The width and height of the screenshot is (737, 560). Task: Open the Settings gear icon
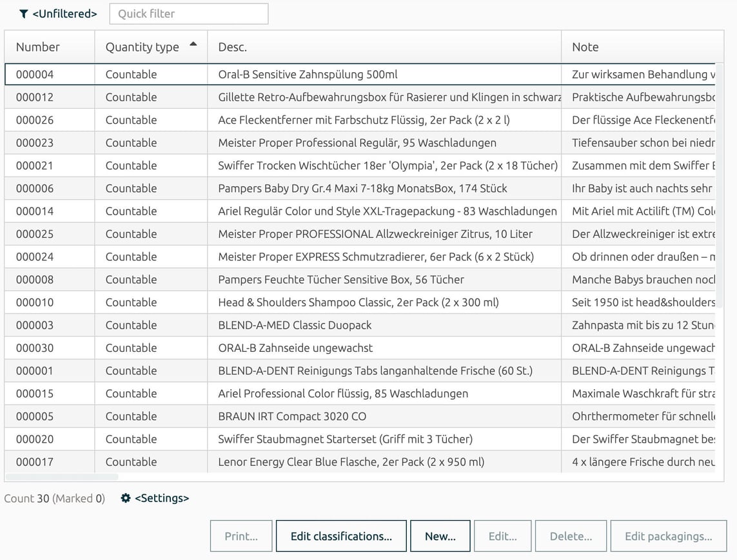click(126, 498)
